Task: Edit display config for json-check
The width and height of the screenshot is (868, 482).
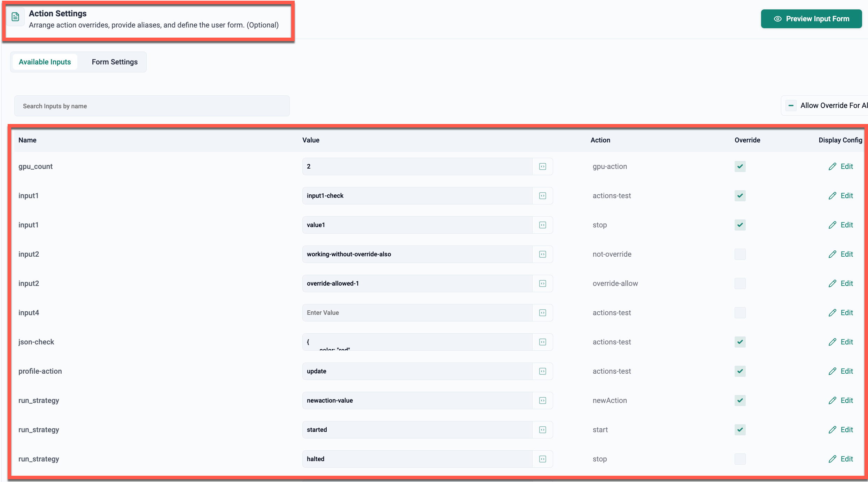Action: coord(840,342)
